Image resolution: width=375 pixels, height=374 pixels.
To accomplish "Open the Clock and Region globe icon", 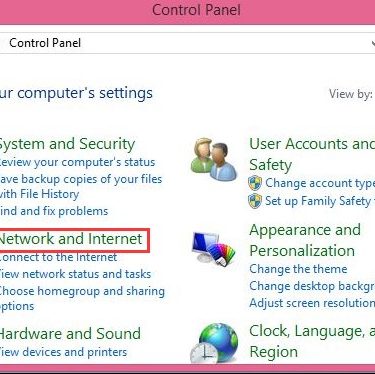I will coord(214,343).
